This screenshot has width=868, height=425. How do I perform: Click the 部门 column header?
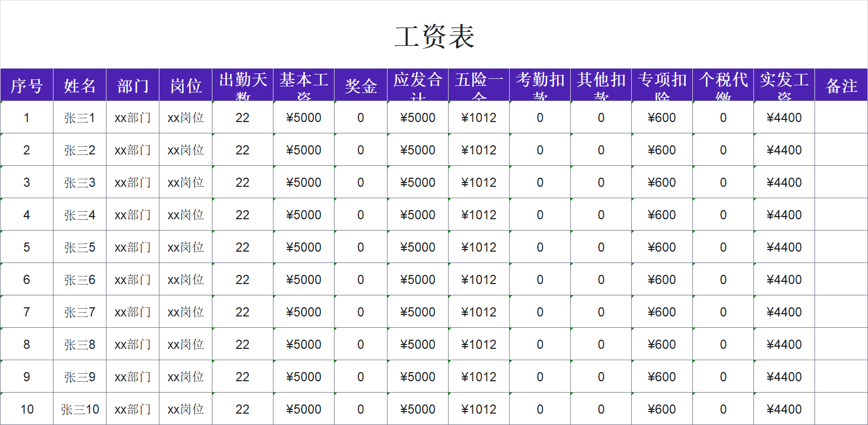(x=132, y=85)
